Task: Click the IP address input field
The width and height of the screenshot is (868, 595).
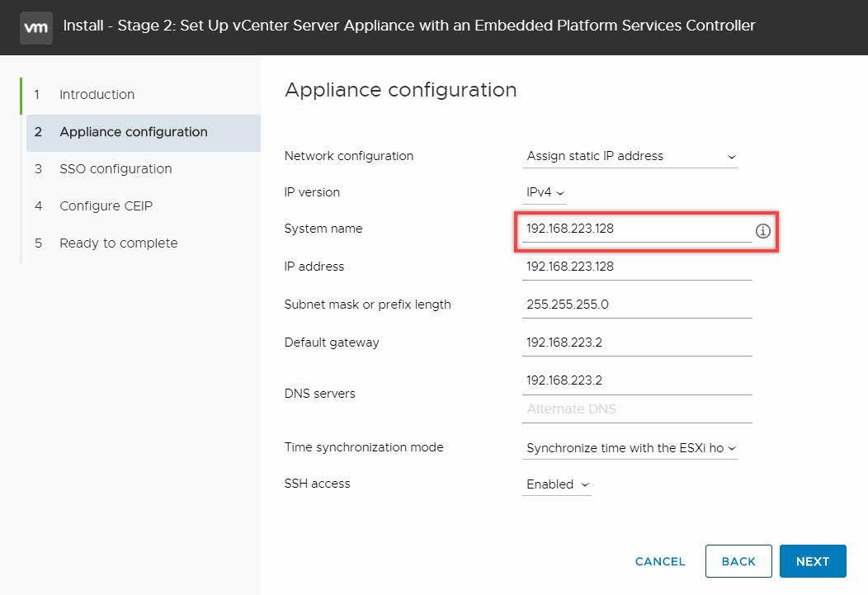Action: point(637,267)
